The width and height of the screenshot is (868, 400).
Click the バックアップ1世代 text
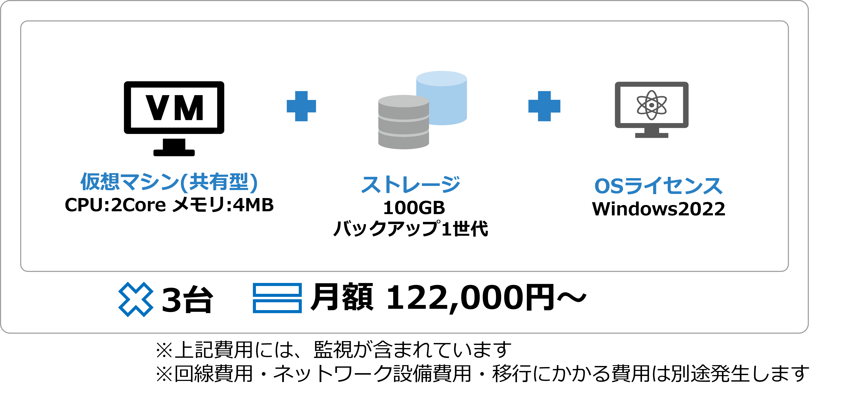click(410, 228)
